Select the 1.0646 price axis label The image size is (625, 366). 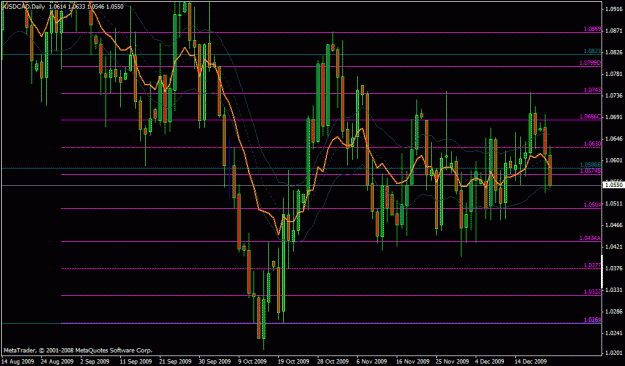tap(613, 139)
